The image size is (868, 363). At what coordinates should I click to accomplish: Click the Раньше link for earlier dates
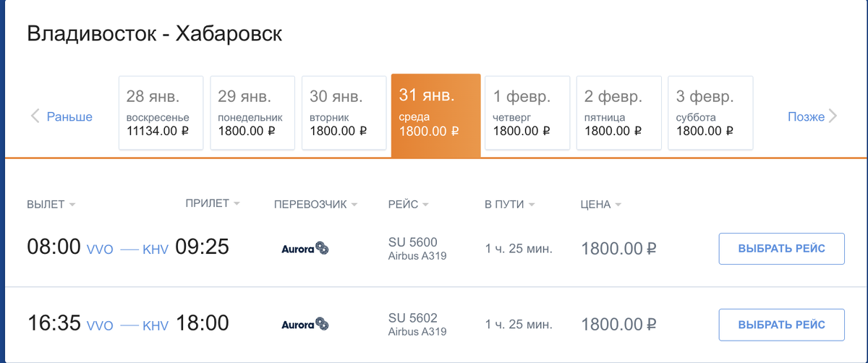[x=69, y=116]
